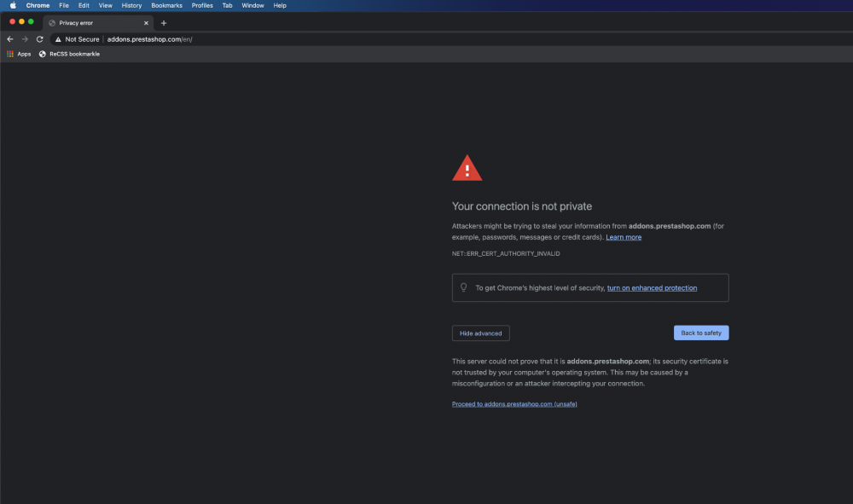Click the Learn more link

[624, 236]
